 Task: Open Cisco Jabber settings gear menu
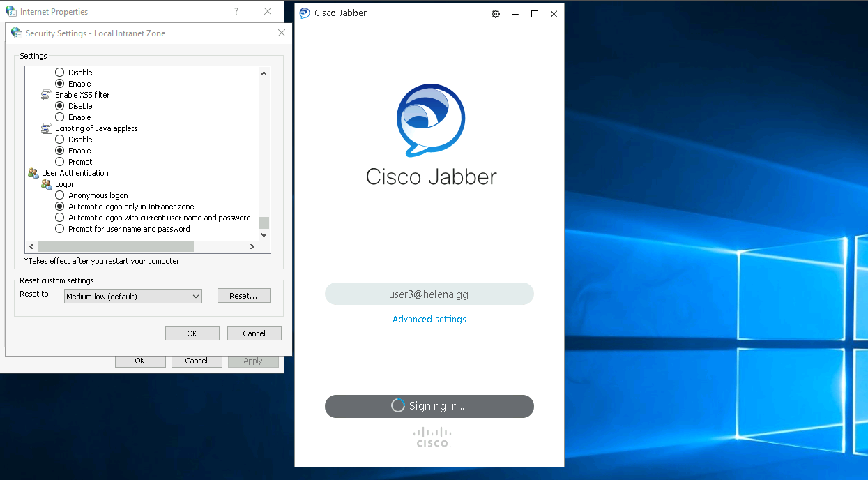click(x=496, y=14)
